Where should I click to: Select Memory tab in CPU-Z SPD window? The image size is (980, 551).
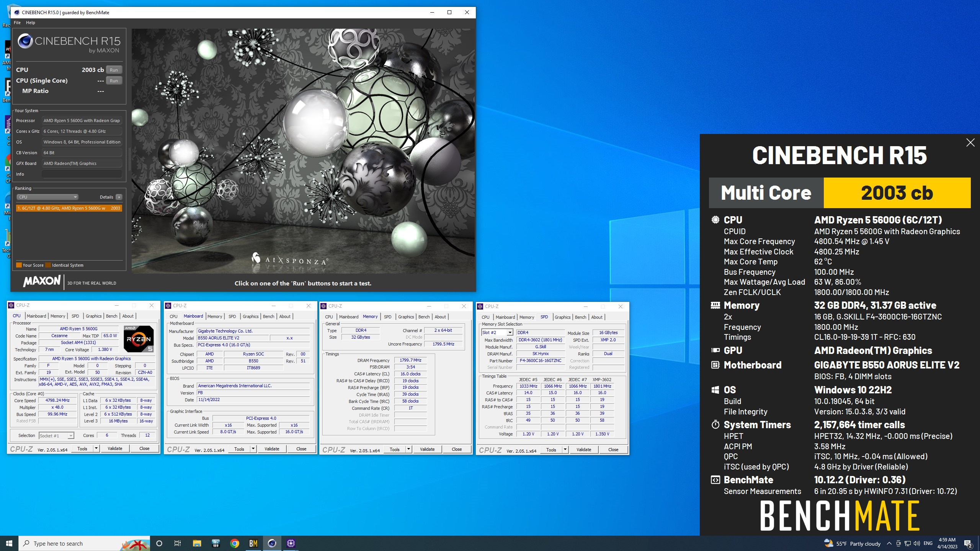pyautogui.click(x=527, y=317)
